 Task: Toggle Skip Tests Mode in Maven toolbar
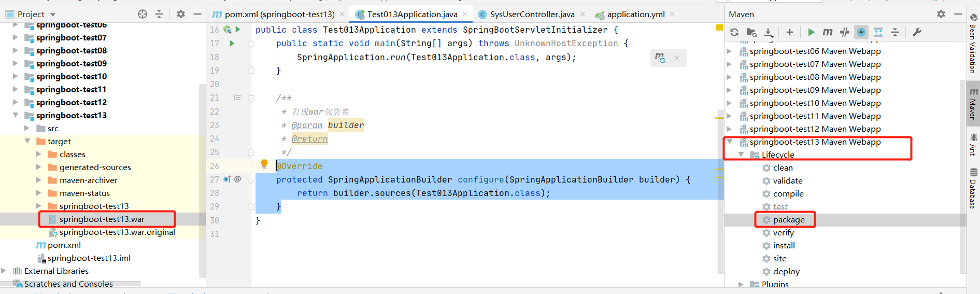point(861,32)
